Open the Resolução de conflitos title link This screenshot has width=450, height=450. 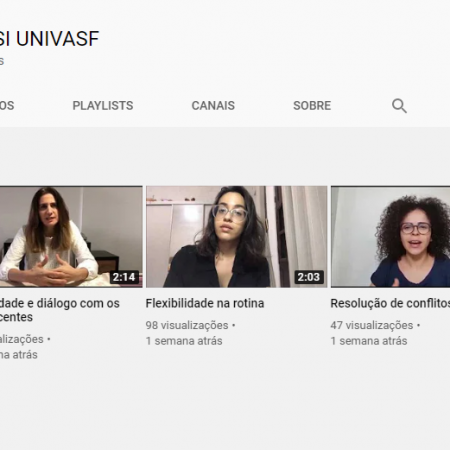coord(390,303)
